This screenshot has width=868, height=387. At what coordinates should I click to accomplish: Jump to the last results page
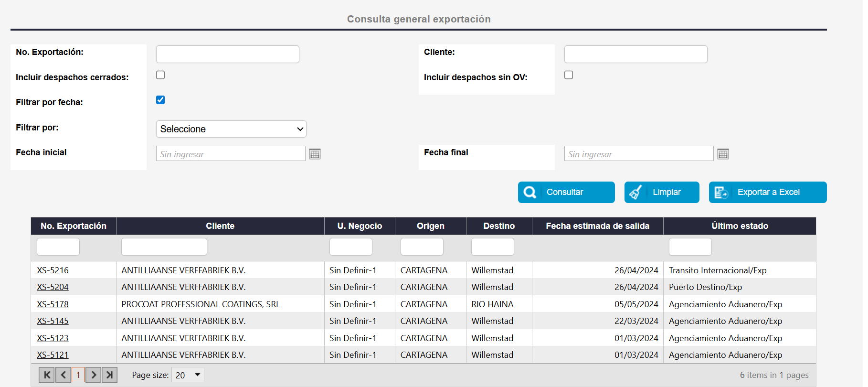coord(109,375)
